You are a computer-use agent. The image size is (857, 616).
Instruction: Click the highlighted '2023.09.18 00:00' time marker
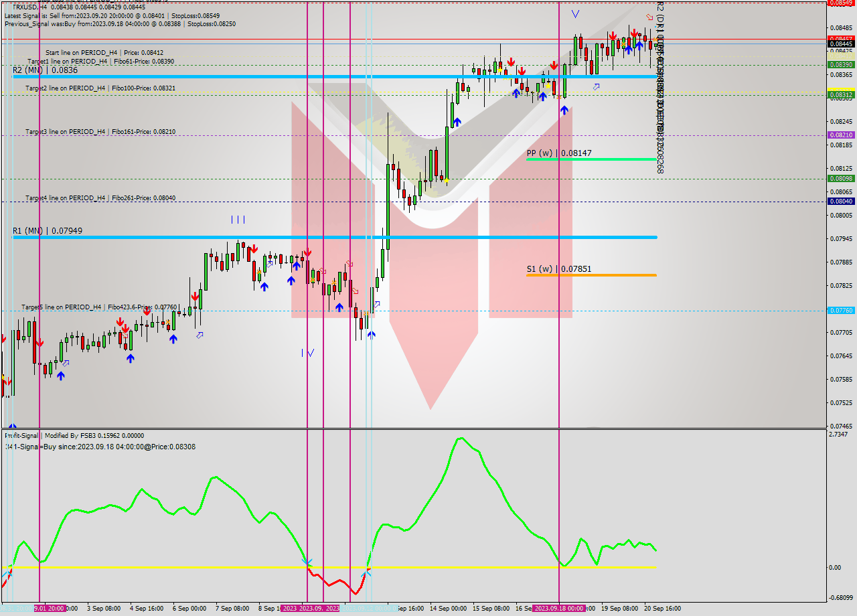(x=559, y=609)
